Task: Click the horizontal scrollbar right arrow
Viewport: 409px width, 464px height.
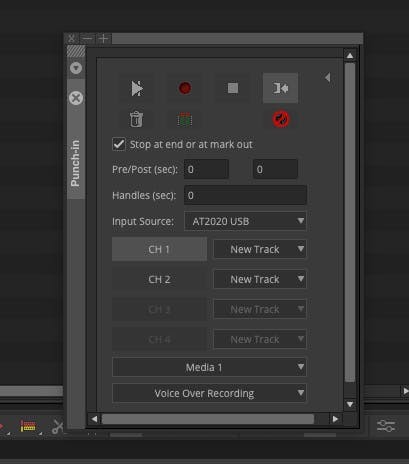Action: click(335, 419)
